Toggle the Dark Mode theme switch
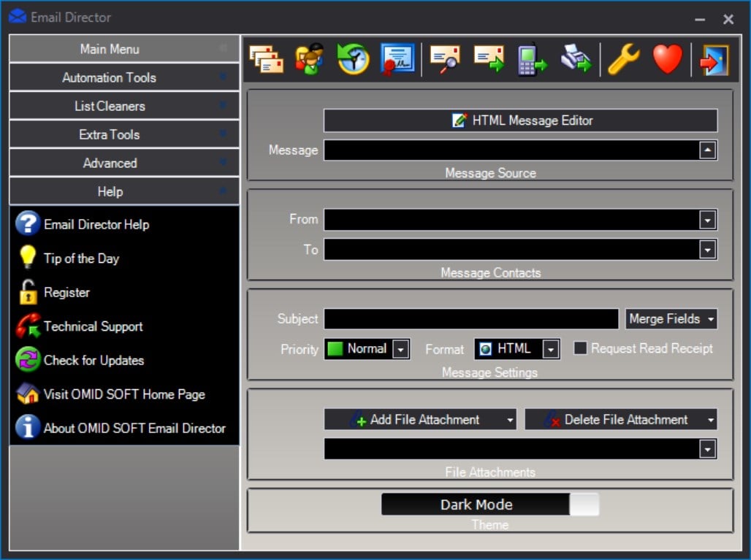This screenshot has height=560, width=751. [x=490, y=505]
